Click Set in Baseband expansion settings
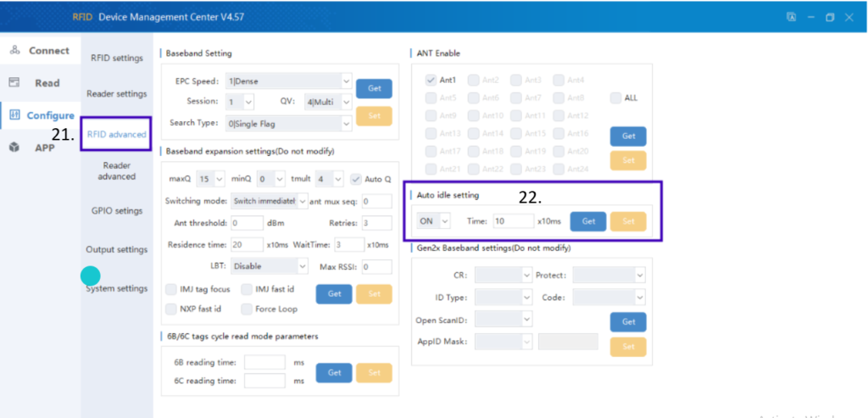868x418 pixels. [x=374, y=294]
